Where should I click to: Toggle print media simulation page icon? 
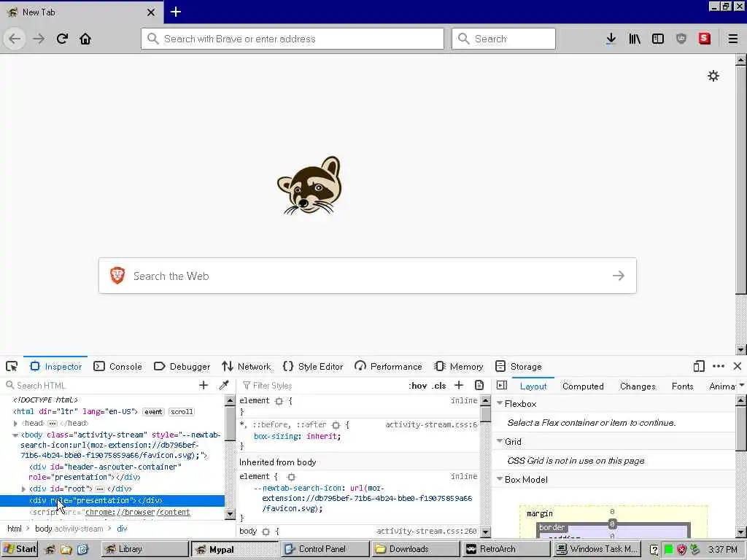point(479,385)
